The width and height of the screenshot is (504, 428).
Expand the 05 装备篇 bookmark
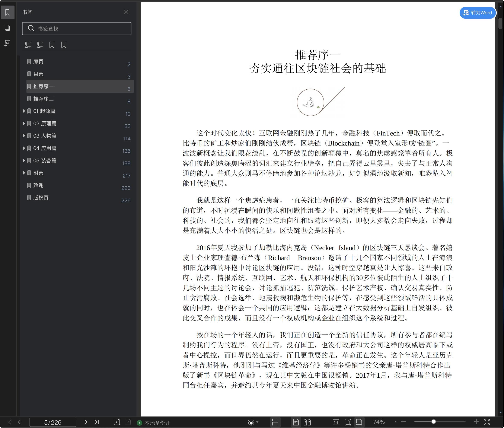[x=24, y=161]
